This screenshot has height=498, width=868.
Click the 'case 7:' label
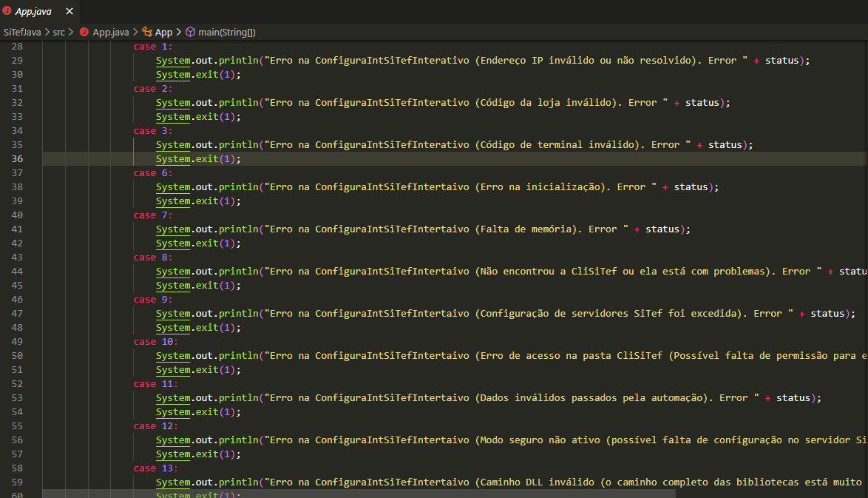[153, 215]
